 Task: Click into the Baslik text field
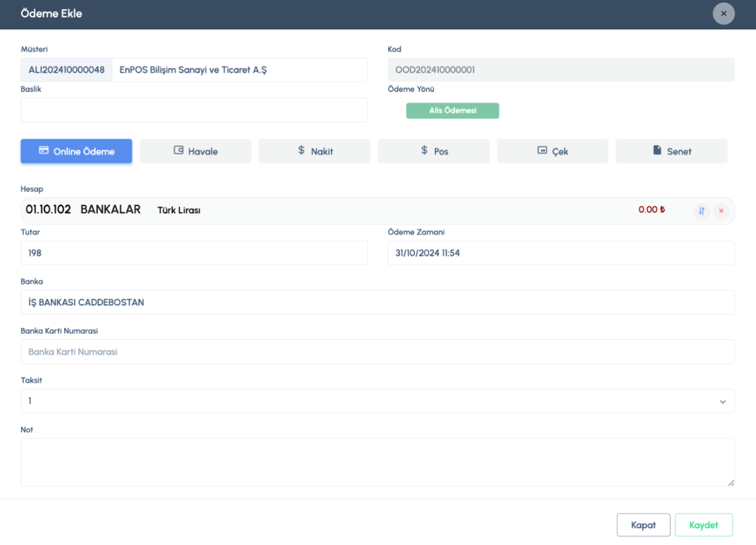click(x=194, y=110)
